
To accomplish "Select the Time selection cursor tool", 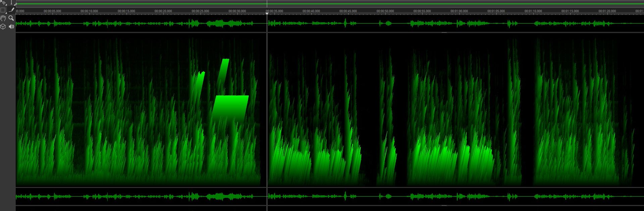I will pyautogui.click(x=11, y=3).
